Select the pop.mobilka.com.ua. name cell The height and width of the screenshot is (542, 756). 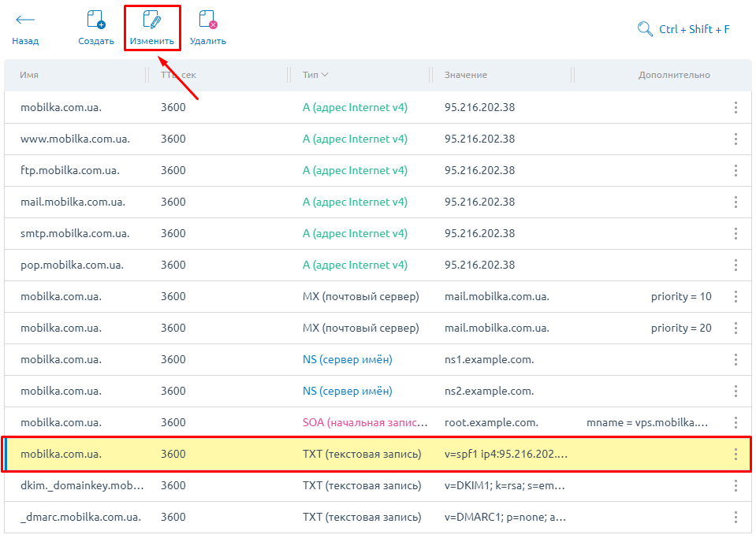click(x=72, y=265)
